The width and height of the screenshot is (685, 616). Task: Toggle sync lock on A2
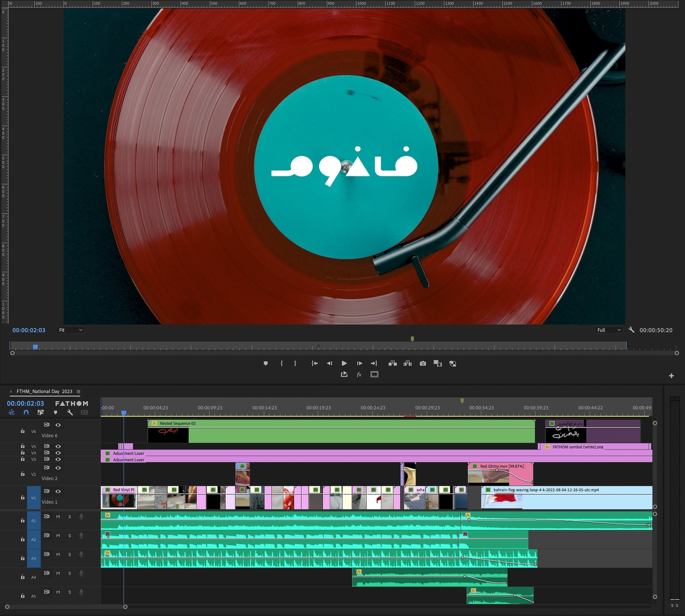click(46, 535)
